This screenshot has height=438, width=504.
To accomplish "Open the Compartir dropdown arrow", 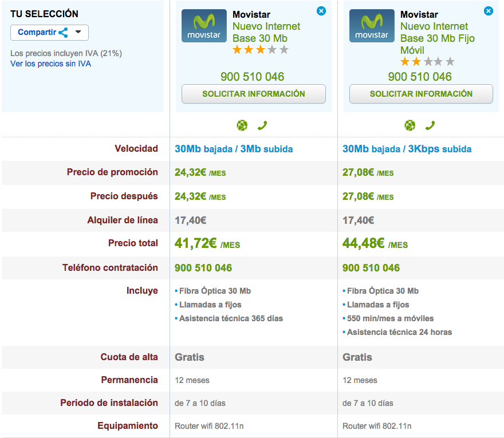I will click(x=78, y=32).
